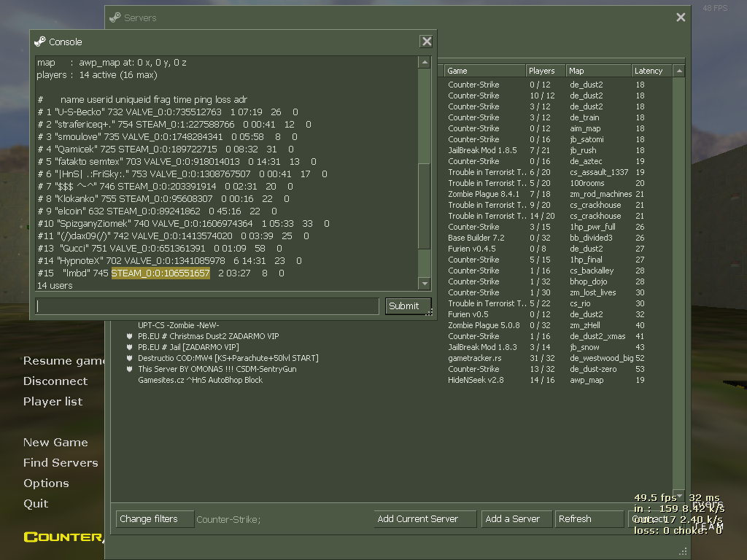Screen dimensions: 747x560
Task: Click shield icon beside This Server BY OMONAS
Action: click(x=130, y=369)
